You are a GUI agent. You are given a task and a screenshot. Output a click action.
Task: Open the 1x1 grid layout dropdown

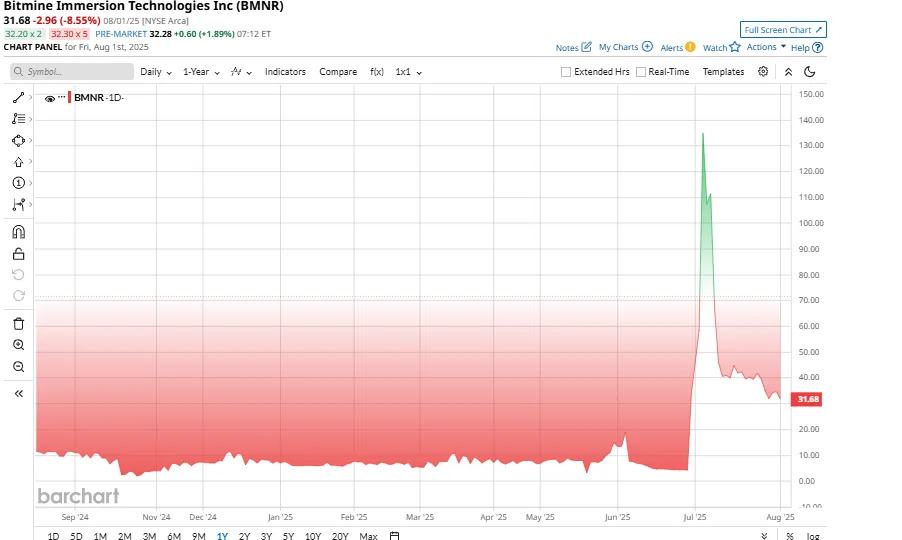tap(408, 72)
